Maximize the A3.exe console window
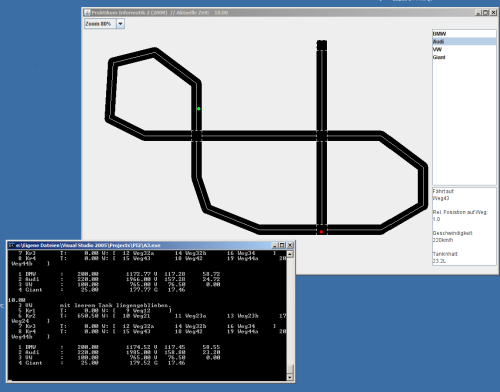500x392 pixels. [282, 245]
